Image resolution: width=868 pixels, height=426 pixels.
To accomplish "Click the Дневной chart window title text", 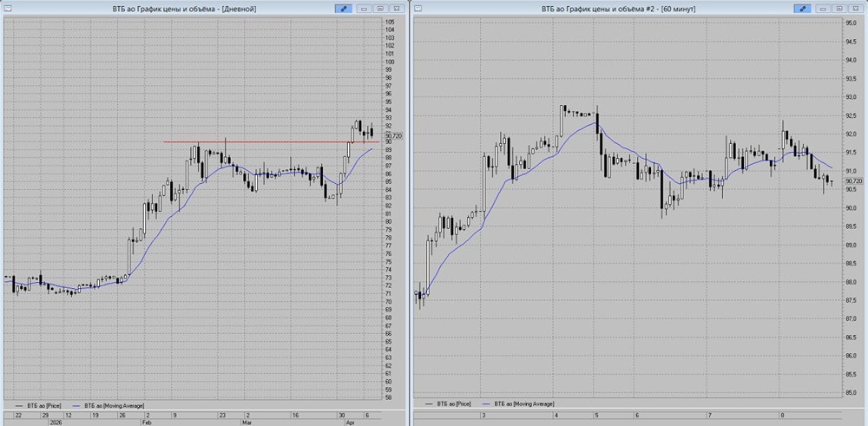I will tap(183, 9).
